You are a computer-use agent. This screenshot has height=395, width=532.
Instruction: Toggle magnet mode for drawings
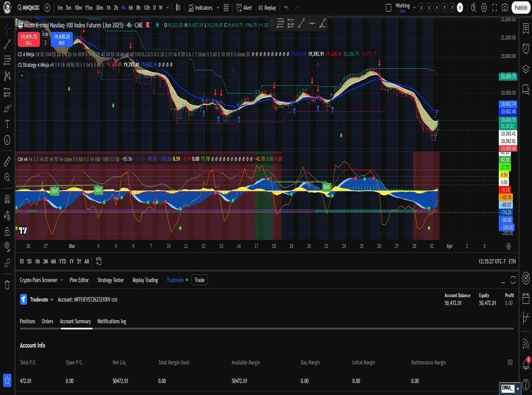point(7,198)
